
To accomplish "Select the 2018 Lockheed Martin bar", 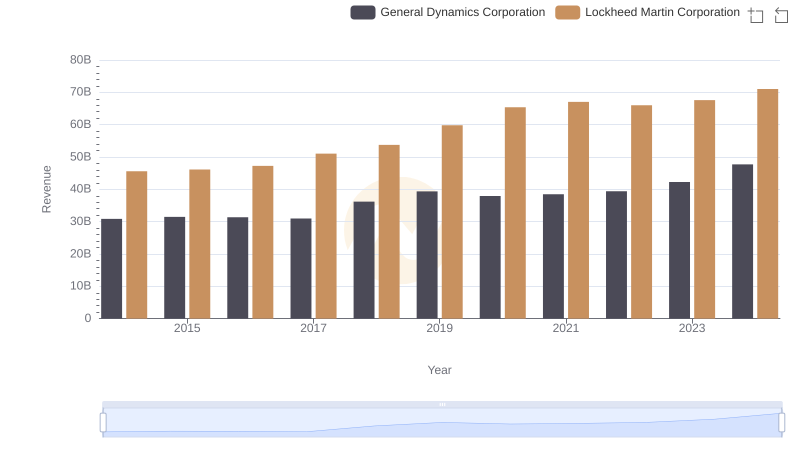I will tap(389, 232).
